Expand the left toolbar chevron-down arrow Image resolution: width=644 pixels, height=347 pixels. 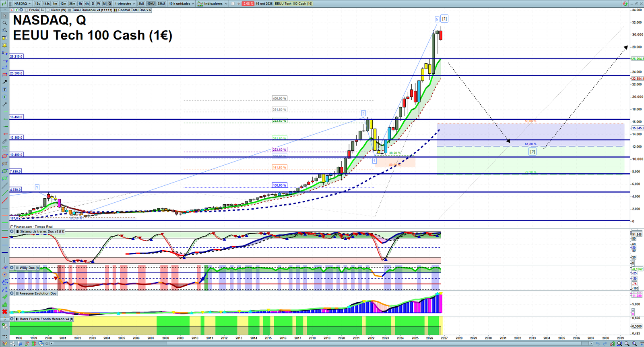(4, 319)
